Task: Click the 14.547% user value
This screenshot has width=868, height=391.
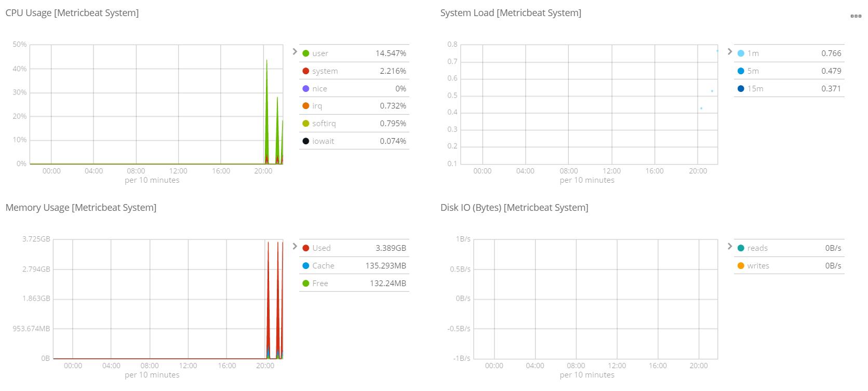Action: (x=391, y=53)
